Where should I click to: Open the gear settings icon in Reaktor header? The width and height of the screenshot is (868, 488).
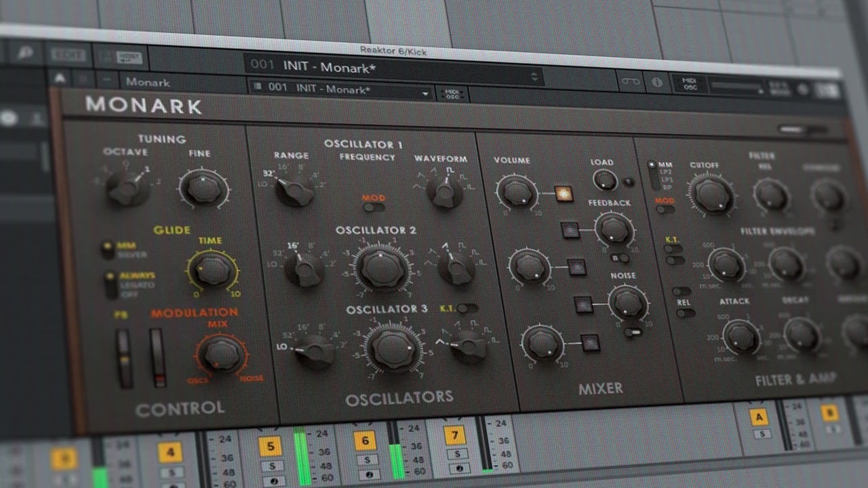pyautogui.click(x=804, y=89)
